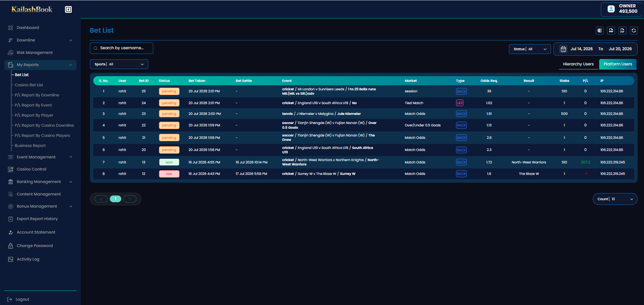Click the My Reports icon

[10, 65]
